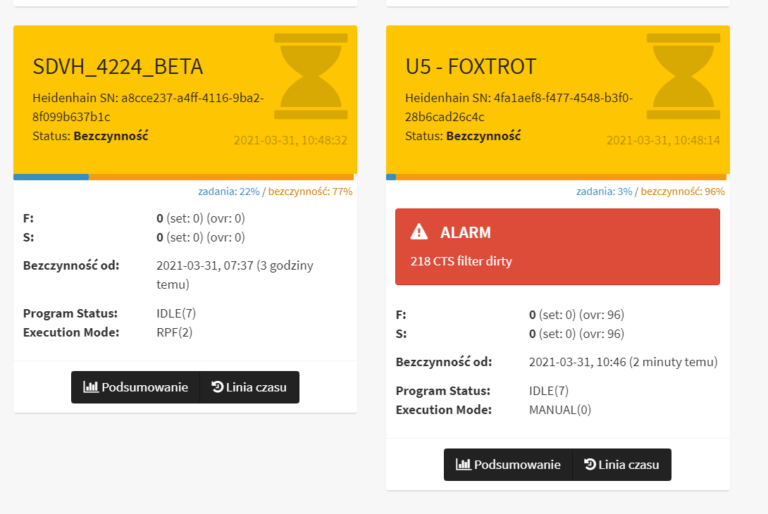Click chart icon in U5 - FOXTROT Podsumowanie button

click(463, 464)
